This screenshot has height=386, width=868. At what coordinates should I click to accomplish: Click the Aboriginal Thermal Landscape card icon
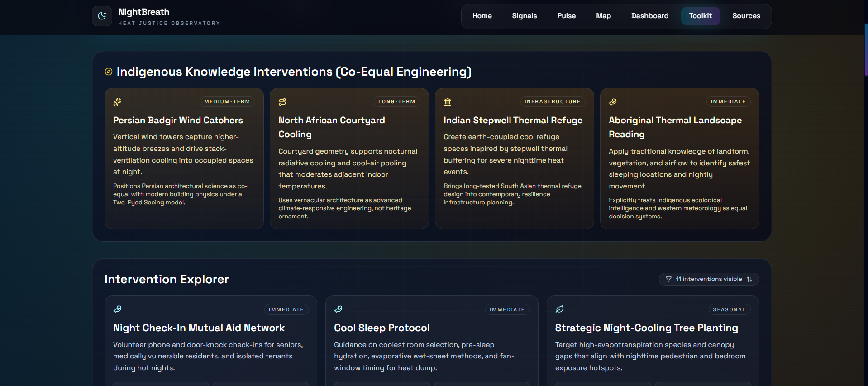(x=613, y=102)
